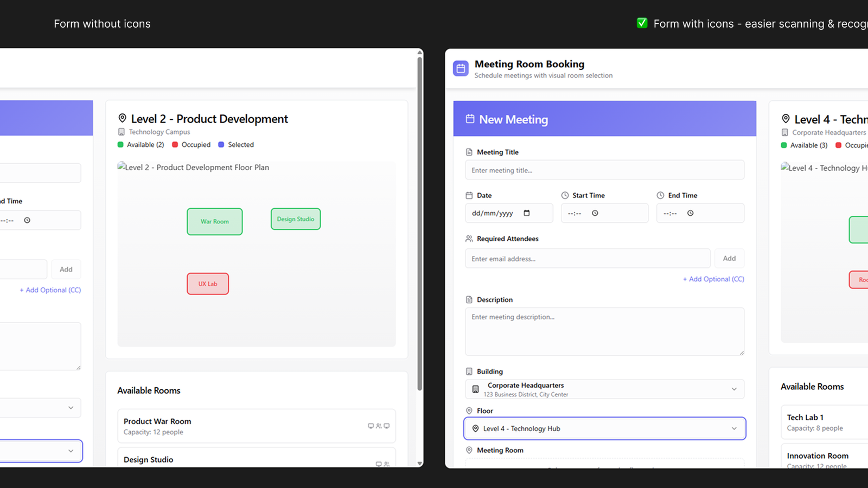
Task: Click the clock icon beside Start Time label
Action: 565,196
